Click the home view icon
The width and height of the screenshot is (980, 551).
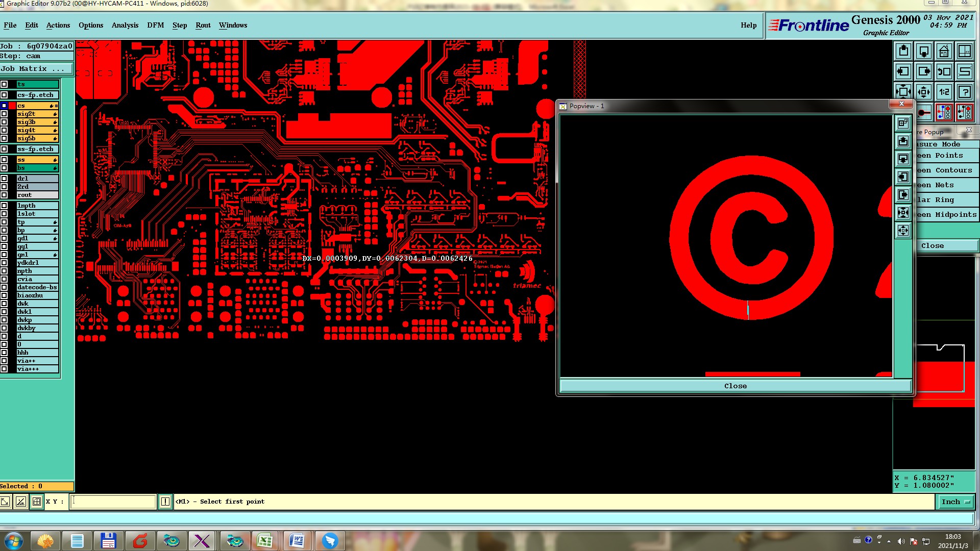click(944, 51)
